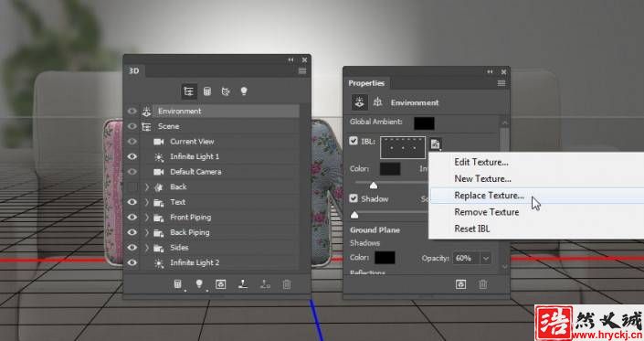The width and height of the screenshot is (644, 341).
Task: Toggle the Shadow checkbox
Action: point(354,198)
